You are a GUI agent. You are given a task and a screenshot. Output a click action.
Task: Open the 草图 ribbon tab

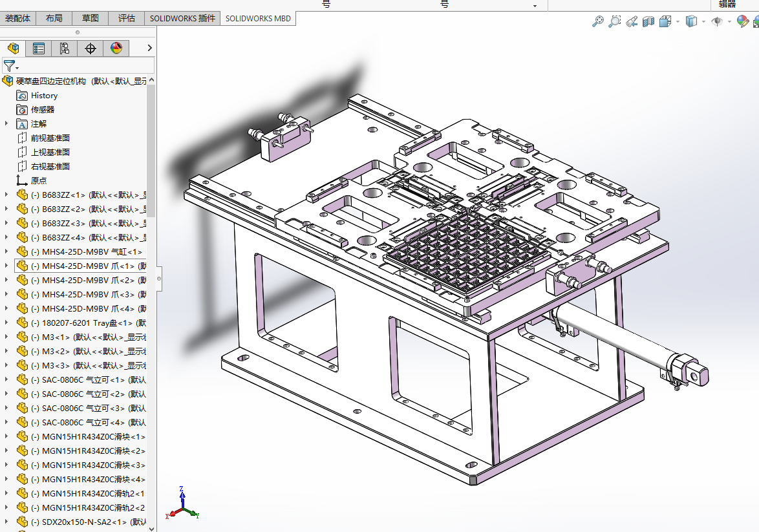coord(91,18)
